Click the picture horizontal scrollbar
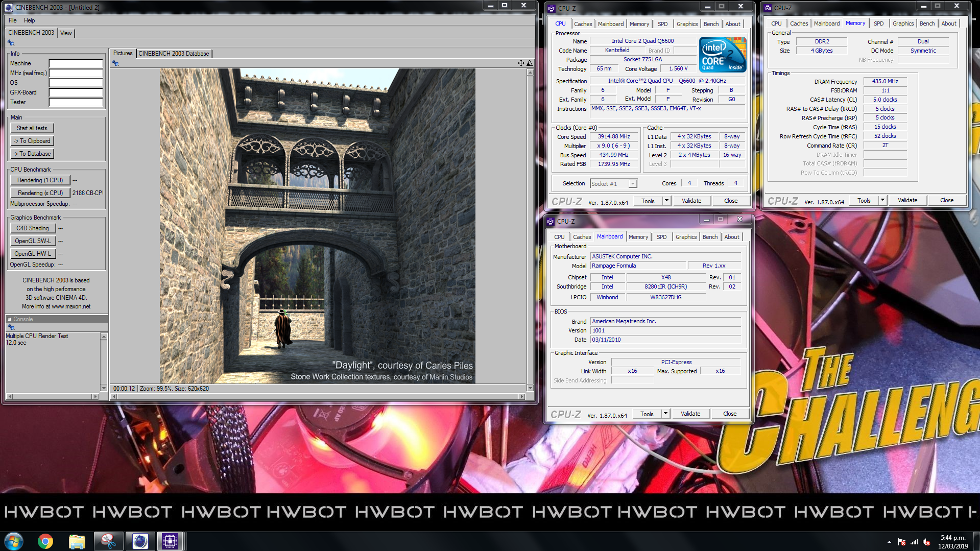The image size is (980, 551). click(318, 396)
